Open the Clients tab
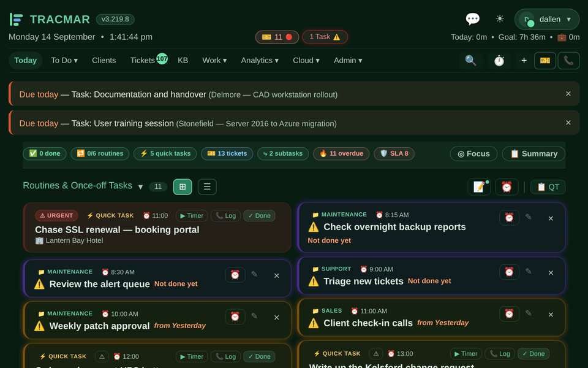588x368 pixels. point(104,61)
